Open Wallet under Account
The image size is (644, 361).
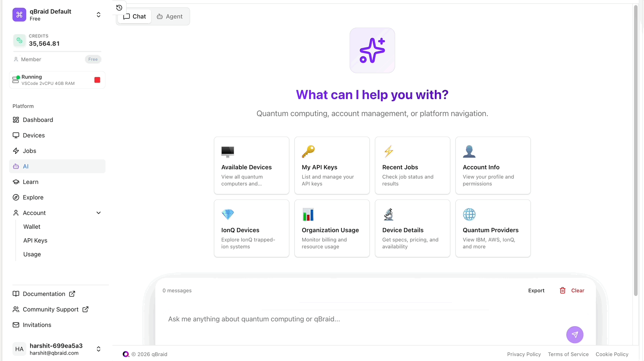[32, 227]
